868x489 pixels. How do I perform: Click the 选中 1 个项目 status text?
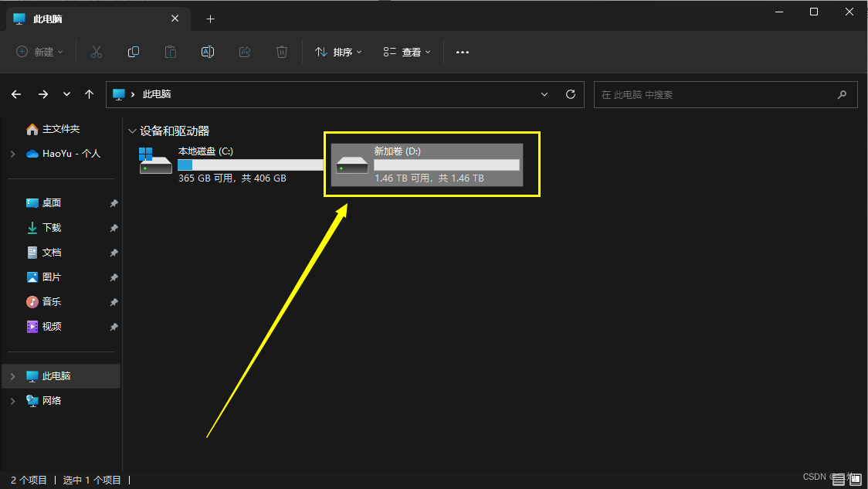[92, 481]
